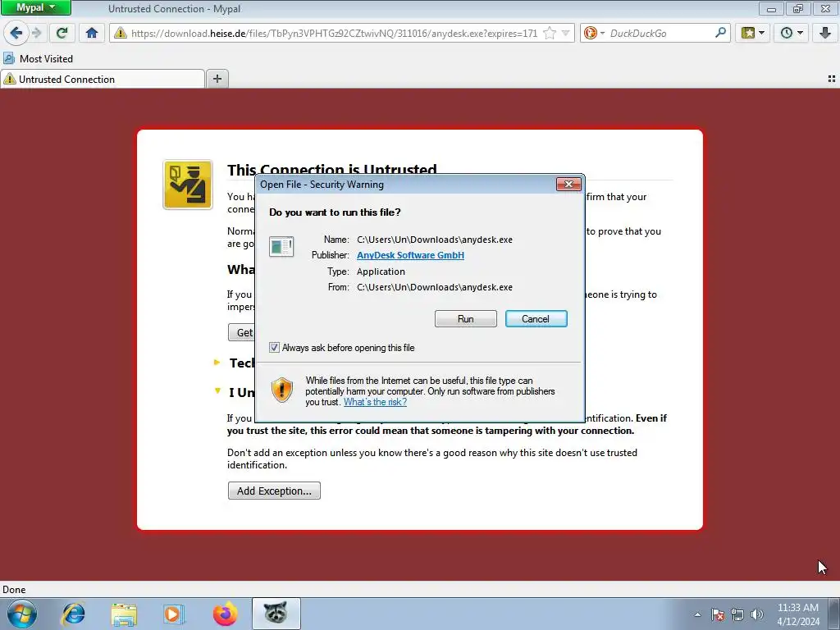The width and height of the screenshot is (840, 630).
Task: Click the tab groups icon at the right of the tab bar
Action: [x=832, y=79]
